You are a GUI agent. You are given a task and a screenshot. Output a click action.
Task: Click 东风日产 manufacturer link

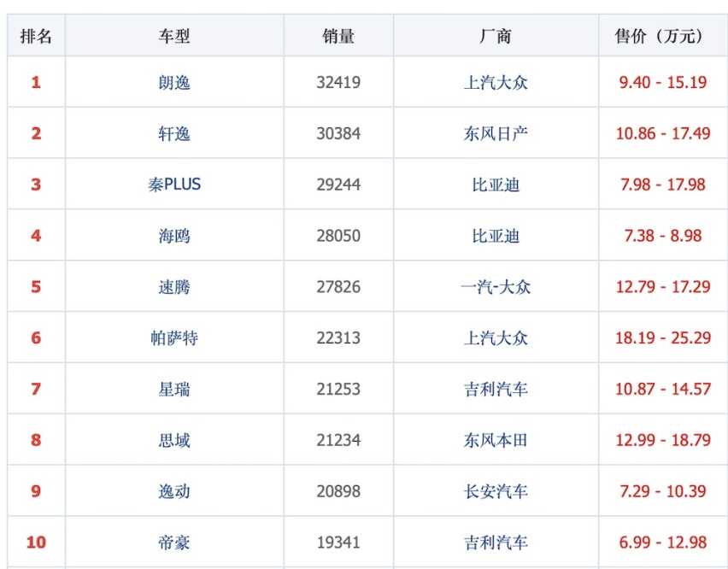click(x=496, y=133)
